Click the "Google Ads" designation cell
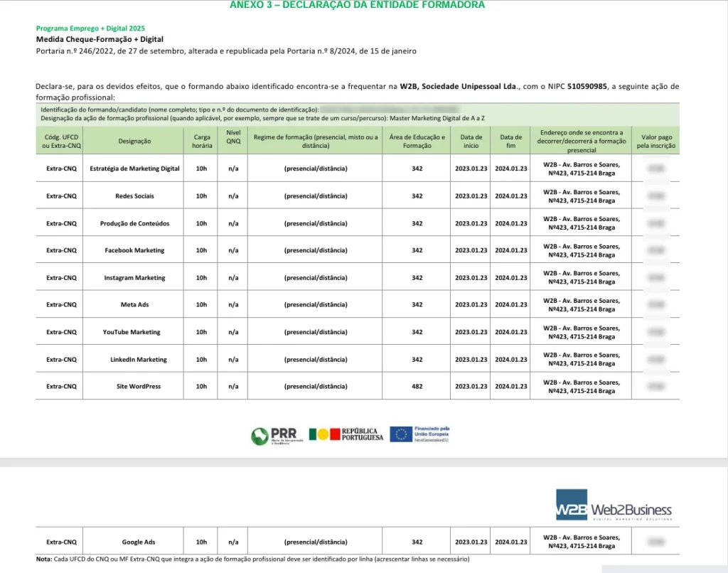 pyautogui.click(x=134, y=542)
